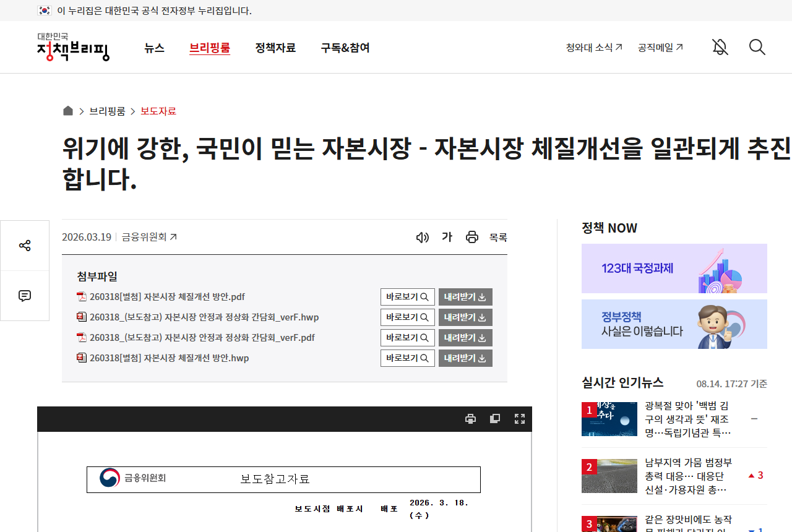Open the 정책자료 menu
The width and height of the screenshot is (792, 532).
point(275,48)
